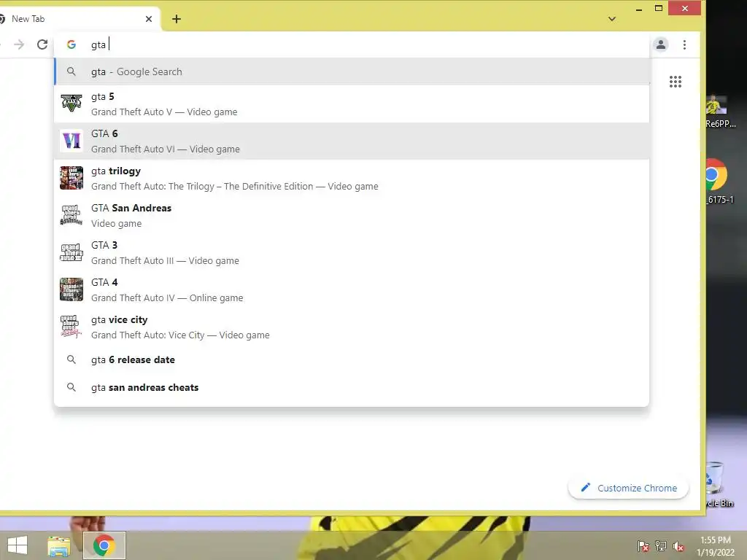Click 'Grand Theft Auto IV — Online game' text
Image resolution: width=747 pixels, height=560 pixels.
pos(167,298)
